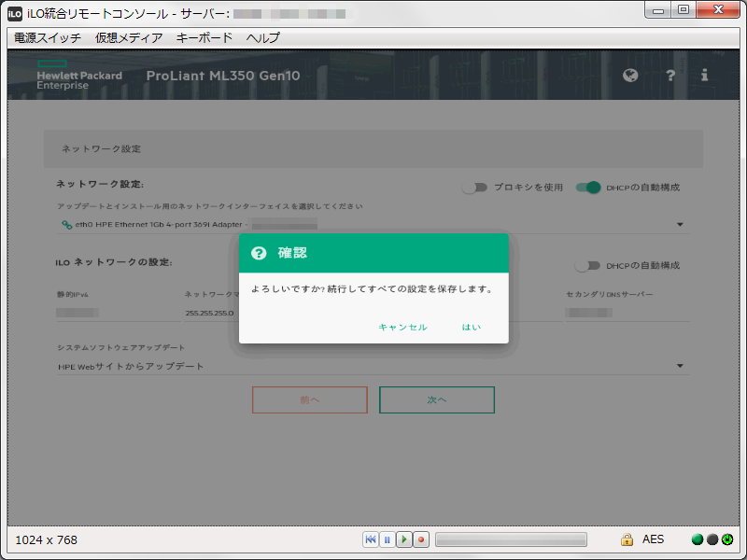Image resolution: width=747 pixels, height=560 pixels.
Task: Confirm the dialog by clicking はい
Action: coord(472,328)
